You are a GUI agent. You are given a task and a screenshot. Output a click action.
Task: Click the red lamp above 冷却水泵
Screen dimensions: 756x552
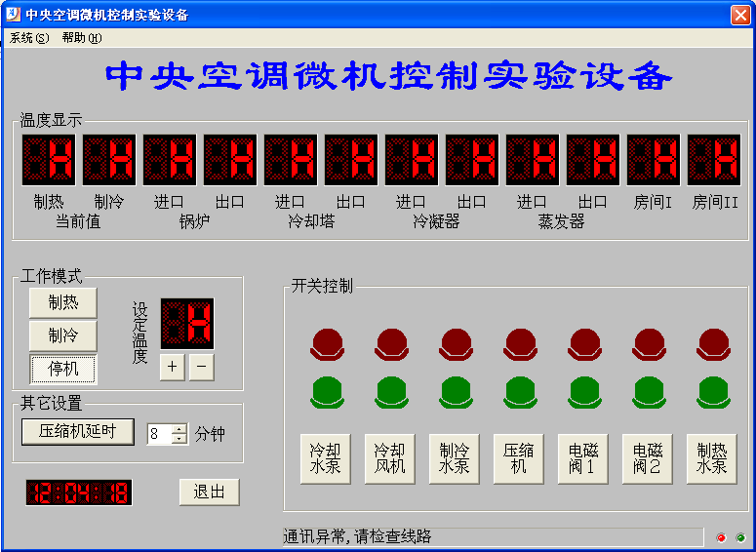(x=328, y=342)
